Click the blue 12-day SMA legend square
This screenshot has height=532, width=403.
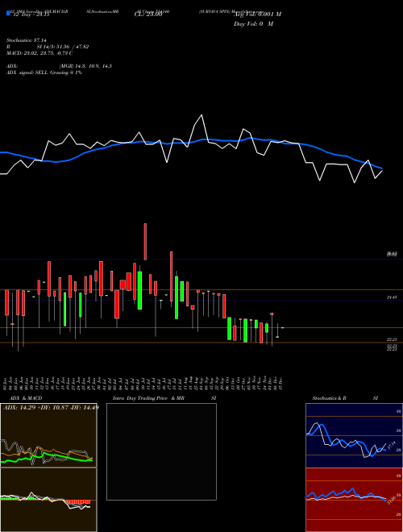tap(8, 13)
